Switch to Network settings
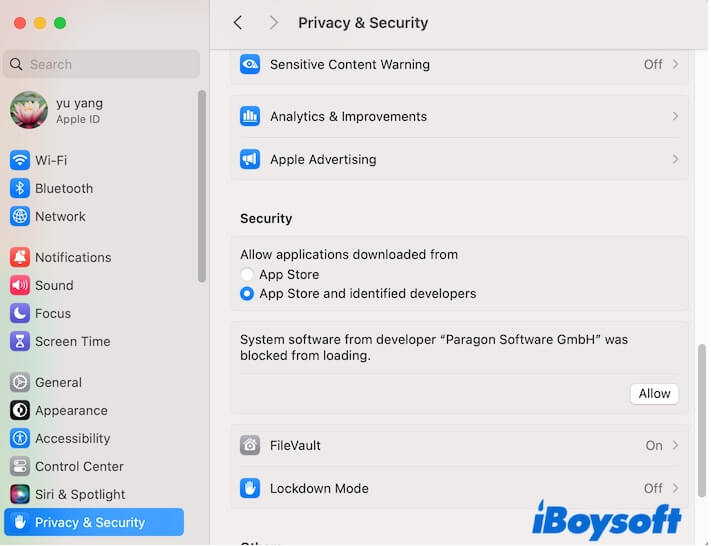Viewport: 711px width, 546px height. [95, 216]
